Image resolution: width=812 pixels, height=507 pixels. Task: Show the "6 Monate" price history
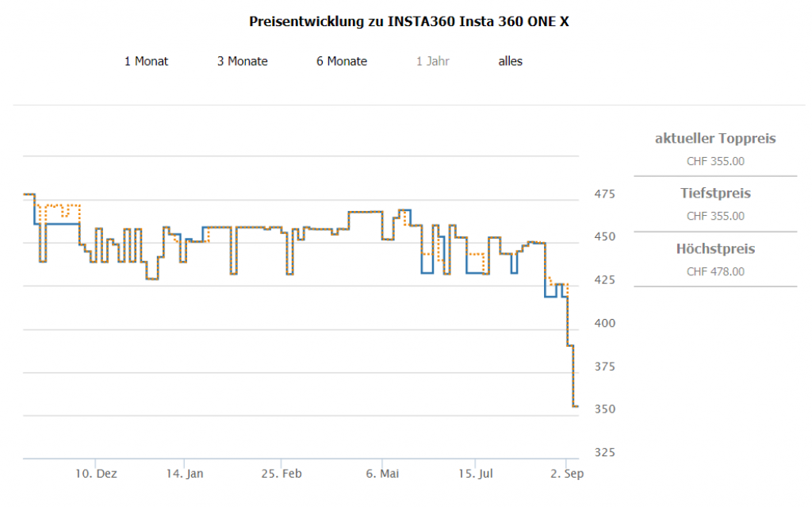click(342, 61)
